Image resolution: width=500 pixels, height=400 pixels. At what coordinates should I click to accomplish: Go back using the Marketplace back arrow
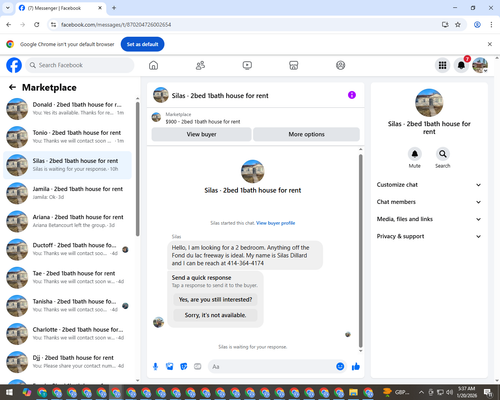[12, 87]
